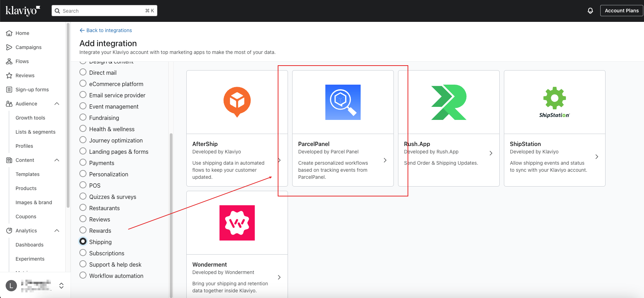The width and height of the screenshot is (644, 298).
Task: Open the ParcelPanel integration title
Action: 314,144
